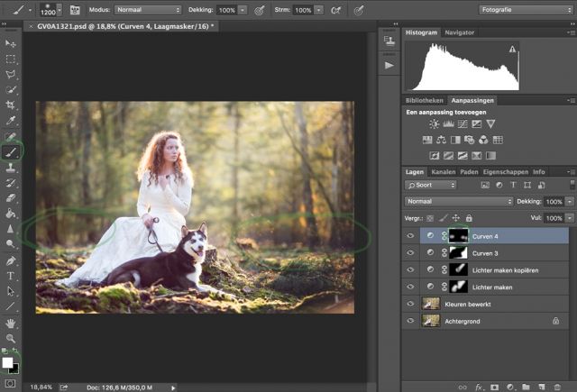Screen dimensions: 577x392
Task: Click the black background color swatch
Action: [x=14, y=369]
